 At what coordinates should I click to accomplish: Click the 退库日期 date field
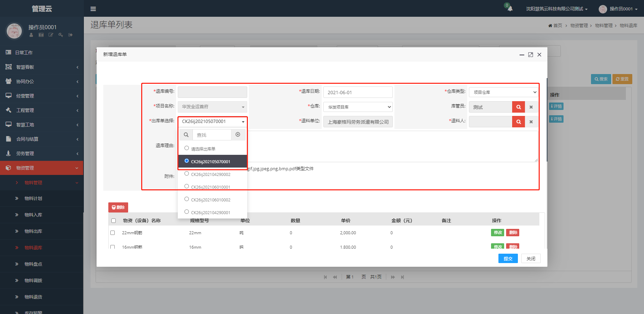[x=358, y=92]
